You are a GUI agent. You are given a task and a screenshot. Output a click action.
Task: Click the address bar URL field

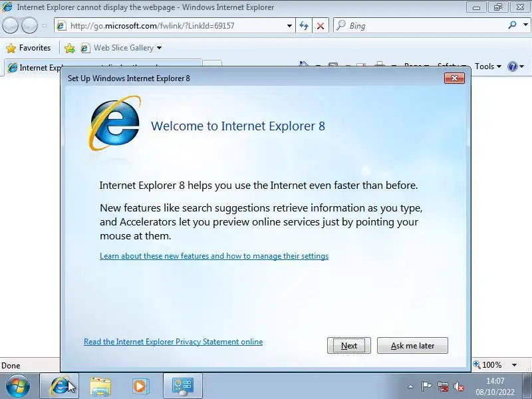click(175, 26)
